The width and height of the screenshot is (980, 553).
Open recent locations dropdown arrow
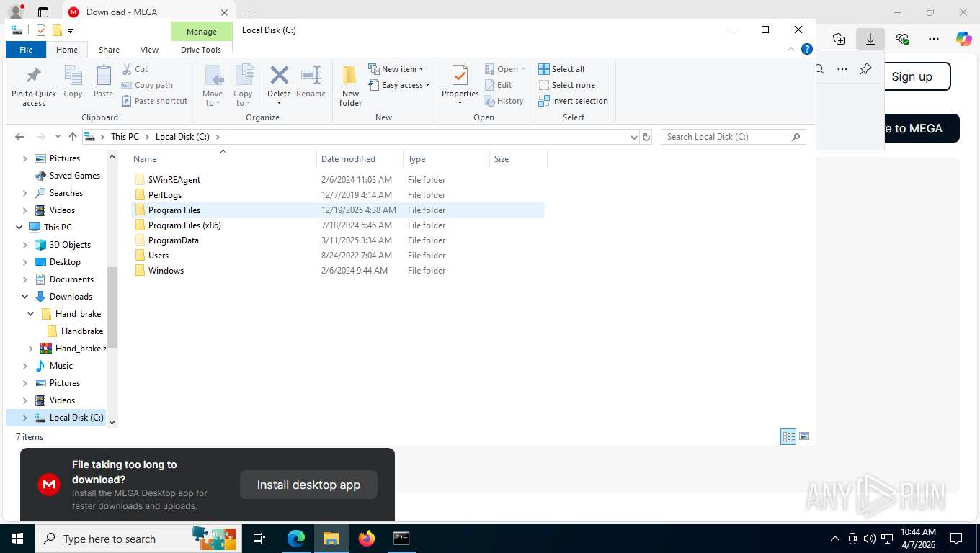click(x=58, y=137)
